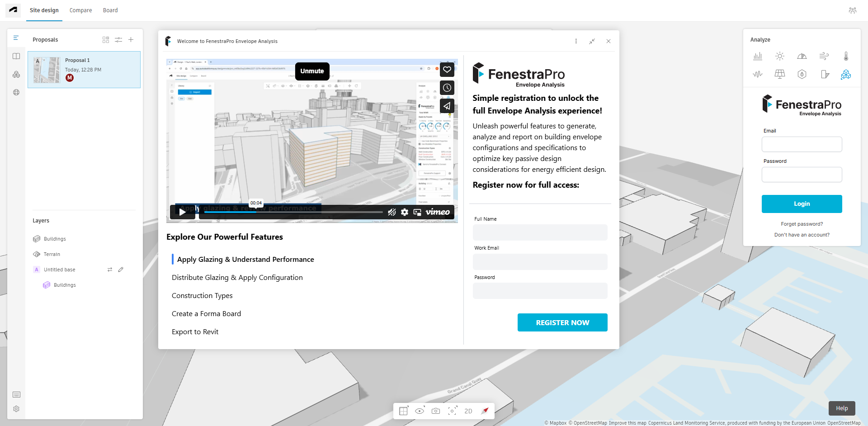Open the Board tab
The height and width of the screenshot is (426, 868).
(x=110, y=10)
